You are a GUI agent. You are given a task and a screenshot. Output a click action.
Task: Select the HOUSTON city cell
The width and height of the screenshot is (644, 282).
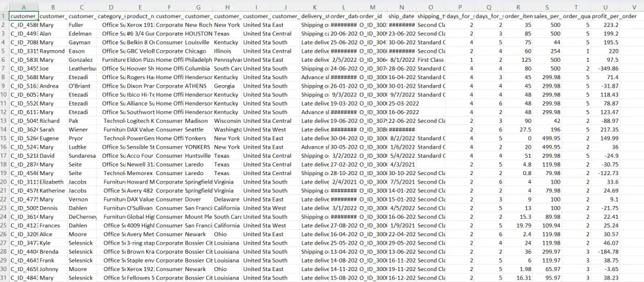198,33
